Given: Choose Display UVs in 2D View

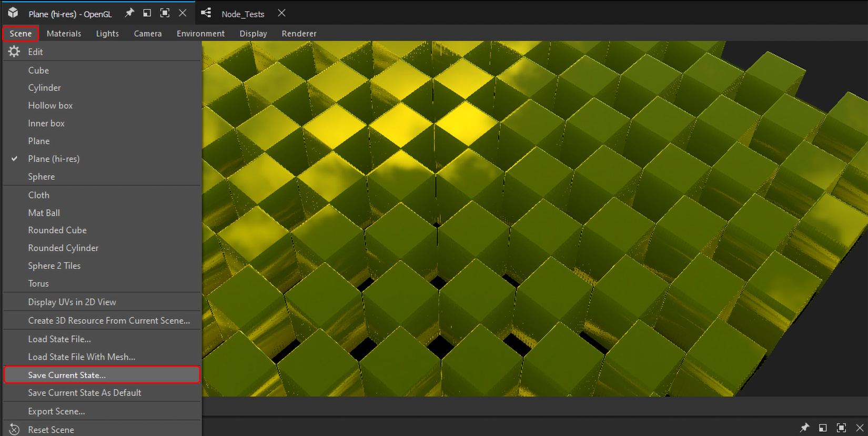Looking at the screenshot, I should [x=103, y=302].
